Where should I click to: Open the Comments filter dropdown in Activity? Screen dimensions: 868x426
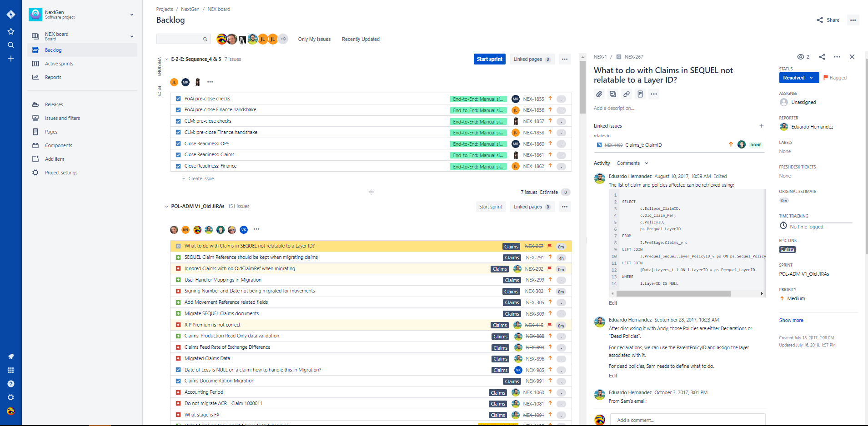tap(632, 163)
